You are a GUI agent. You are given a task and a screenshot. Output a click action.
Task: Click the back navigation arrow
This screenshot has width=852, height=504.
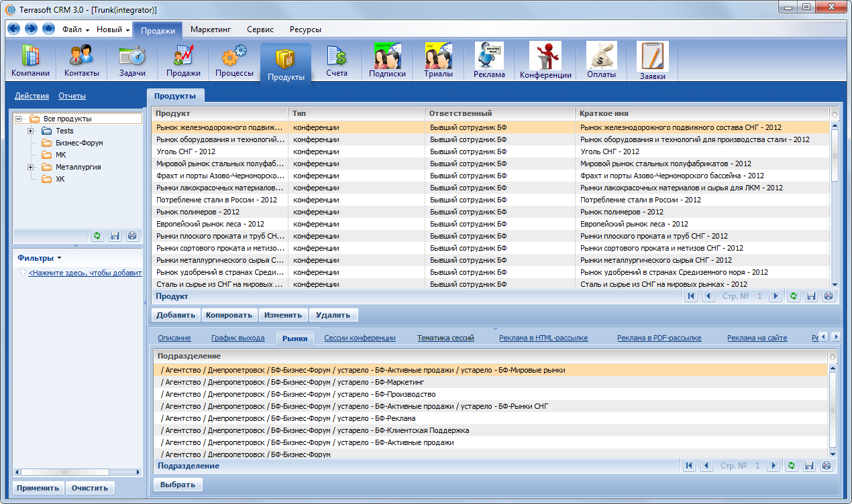pos(14,29)
